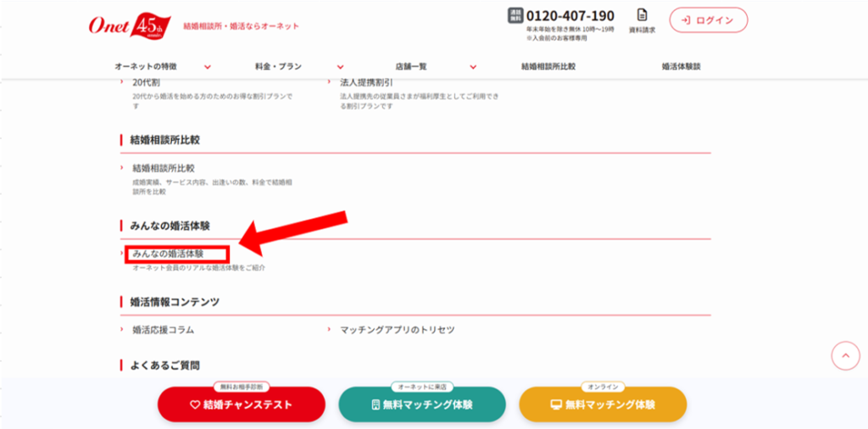Image resolution: width=868 pixels, height=429 pixels.
Task: Click the 結婚相談所比較 description beginning 成婚実績
Action: [x=213, y=187]
